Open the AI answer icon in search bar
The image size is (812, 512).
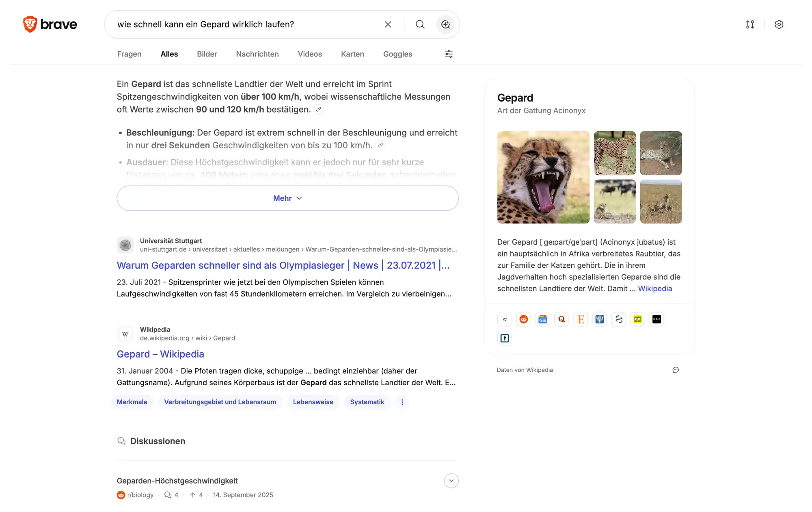click(445, 24)
